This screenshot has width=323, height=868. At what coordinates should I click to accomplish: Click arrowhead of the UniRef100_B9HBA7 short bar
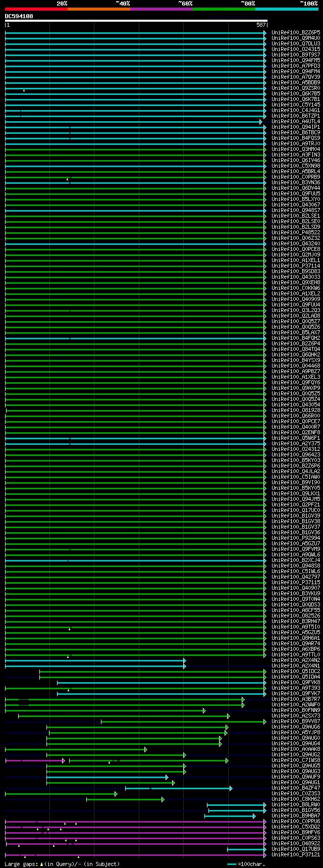pos(254,816)
